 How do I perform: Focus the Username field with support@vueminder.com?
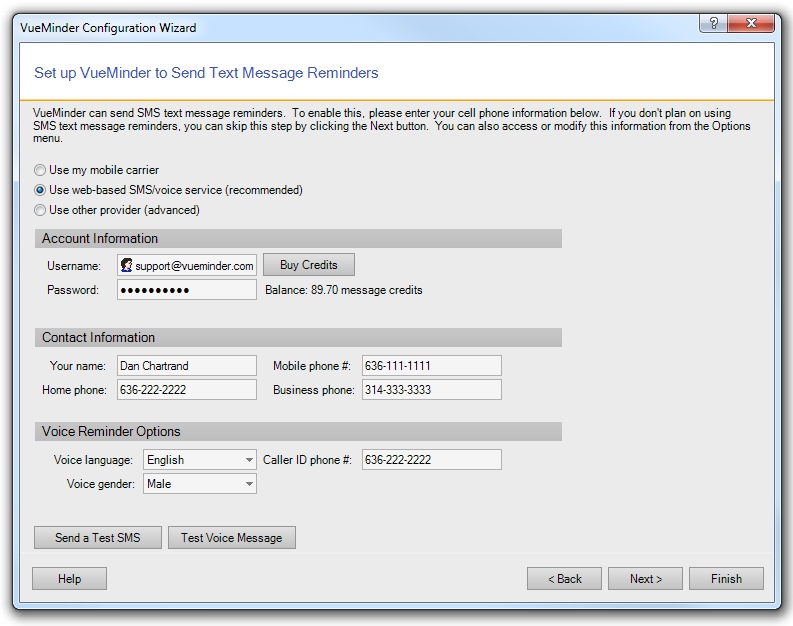pos(187,265)
